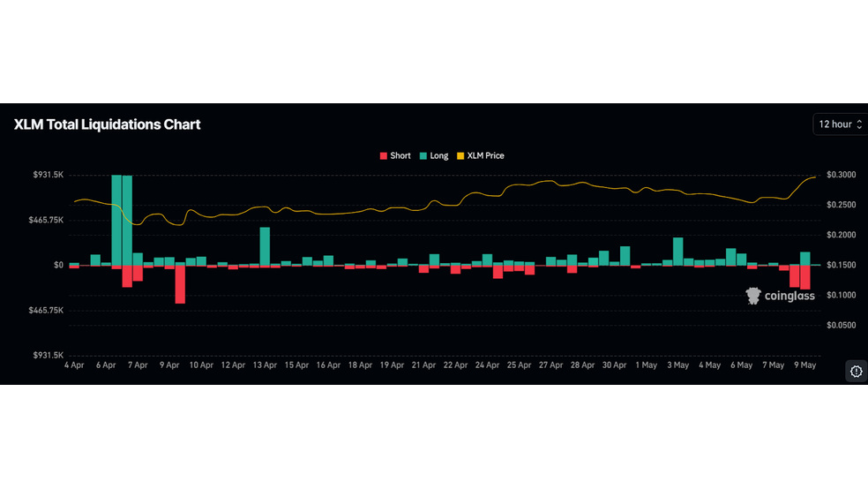Click the $0.2500 price axis label
Screen dimensions: 868x489
click(x=841, y=205)
